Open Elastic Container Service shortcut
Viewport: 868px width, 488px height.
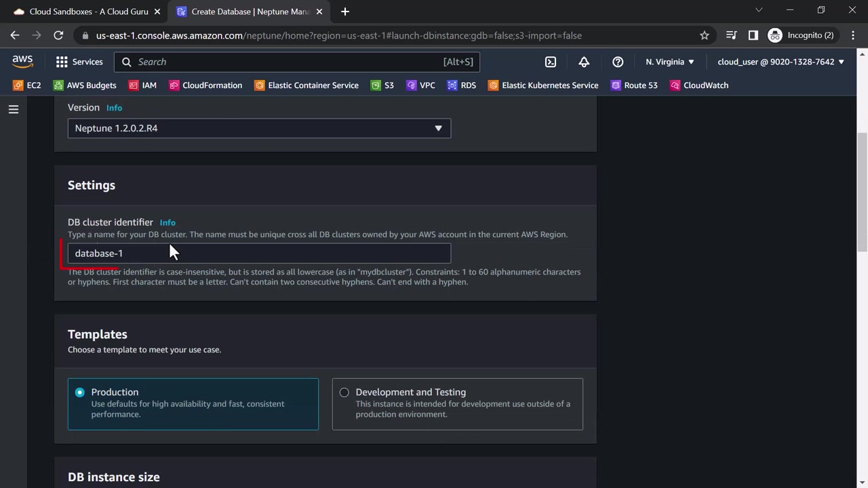pyautogui.click(x=307, y=85)
